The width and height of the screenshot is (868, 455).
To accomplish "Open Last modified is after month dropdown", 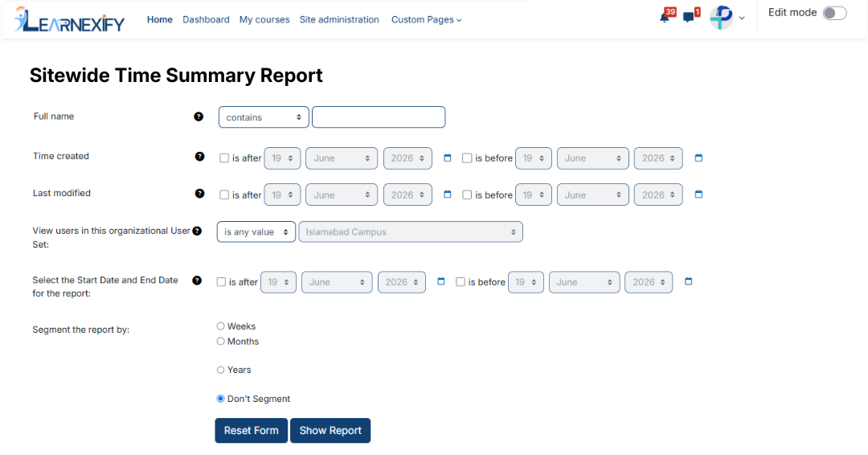I will 342,195.
